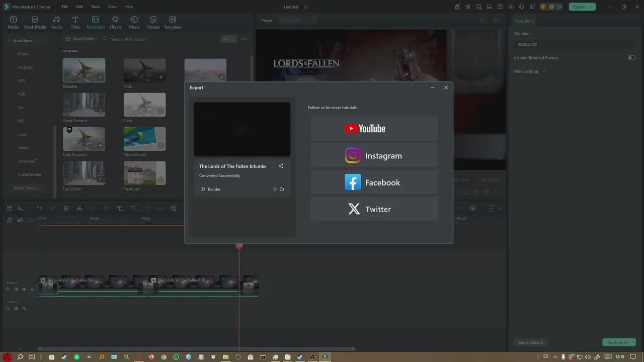This screenshot has width=644, height=362.
Task: Collapse the Transitions category tree
Action: coord(8,40)
